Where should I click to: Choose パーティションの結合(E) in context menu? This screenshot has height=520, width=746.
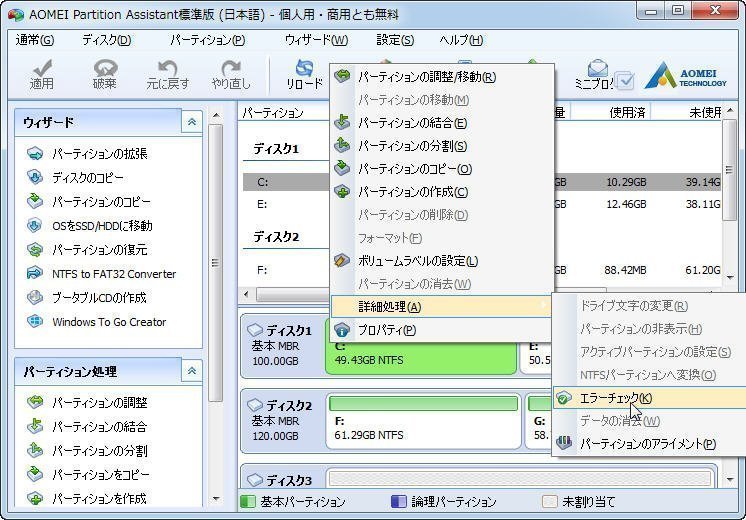[x=442, y=123]
